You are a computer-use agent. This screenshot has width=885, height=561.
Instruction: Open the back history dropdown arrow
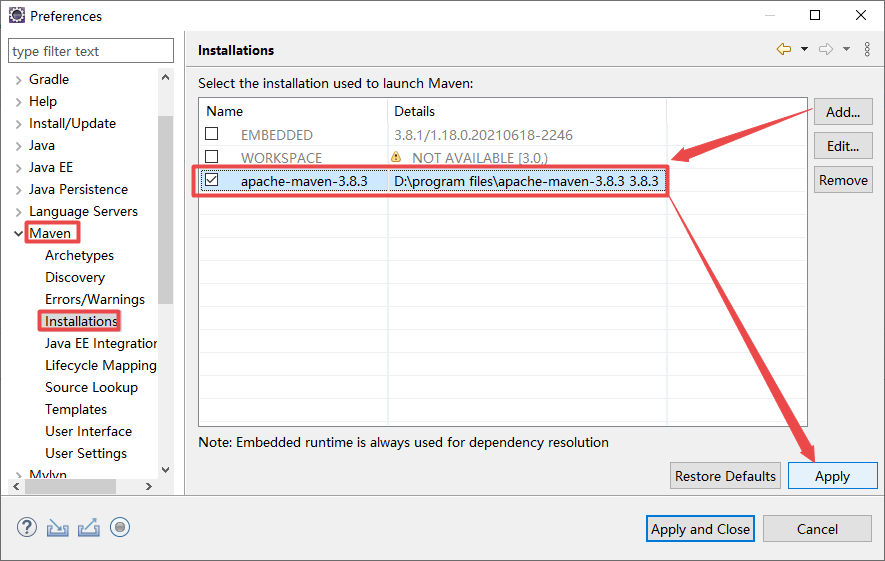coord(804,49)
